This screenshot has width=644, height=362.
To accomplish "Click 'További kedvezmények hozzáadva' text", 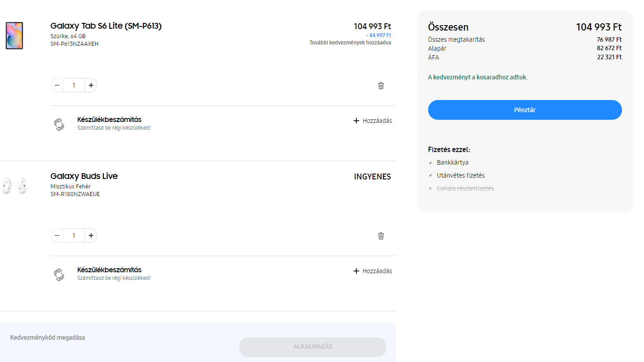I will (350, 43).
